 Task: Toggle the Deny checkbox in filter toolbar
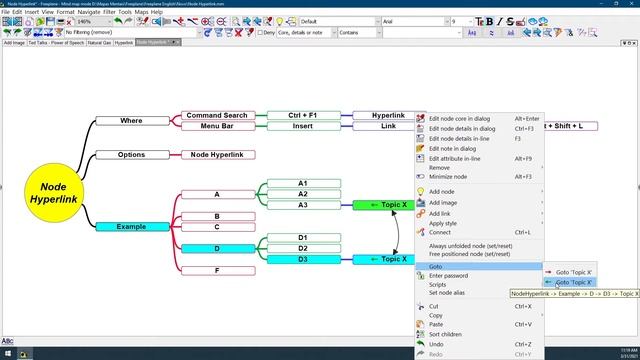[x=260, y=32]
